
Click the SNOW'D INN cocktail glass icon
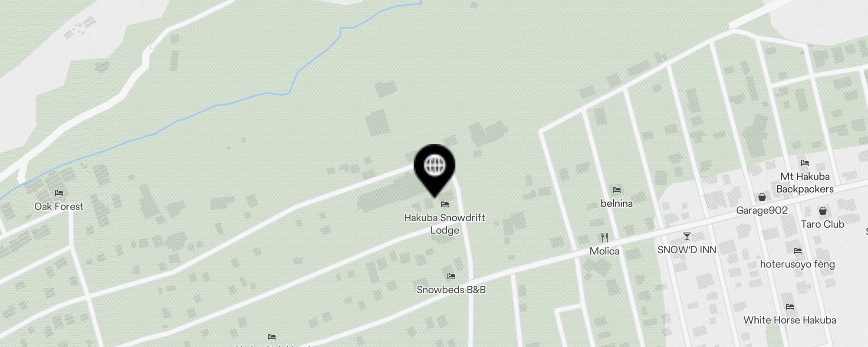pyautogui.click(x=687, y=236)
